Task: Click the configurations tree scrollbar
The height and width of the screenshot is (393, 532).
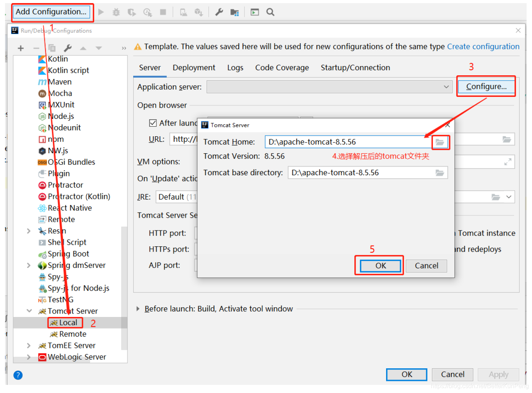Action: point(124,288)
